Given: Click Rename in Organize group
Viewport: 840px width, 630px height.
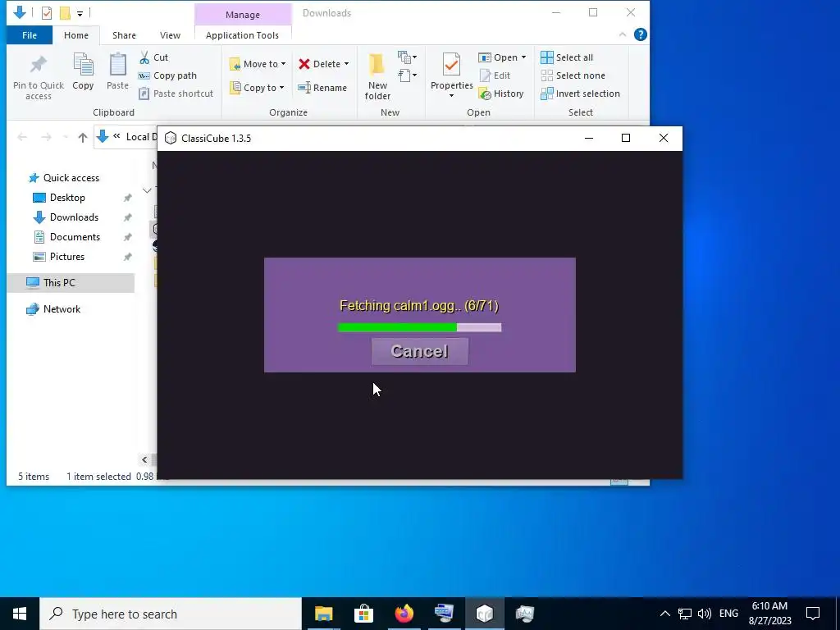Looking at the screenshot, I should (322, 88).
